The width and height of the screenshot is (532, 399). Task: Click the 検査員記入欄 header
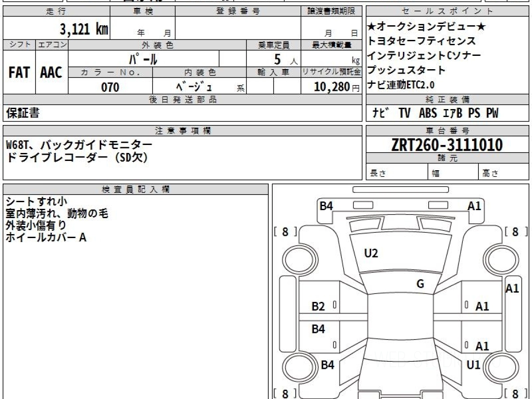point(136,189)
